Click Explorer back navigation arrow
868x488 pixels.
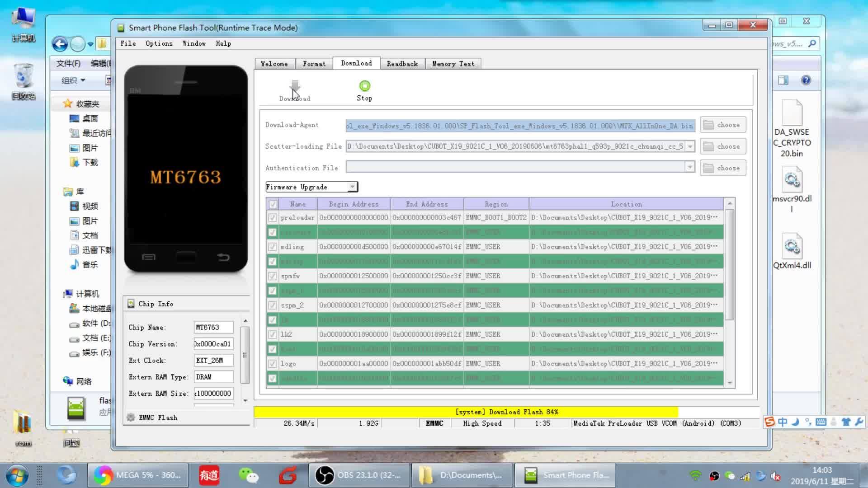point(60,44)
